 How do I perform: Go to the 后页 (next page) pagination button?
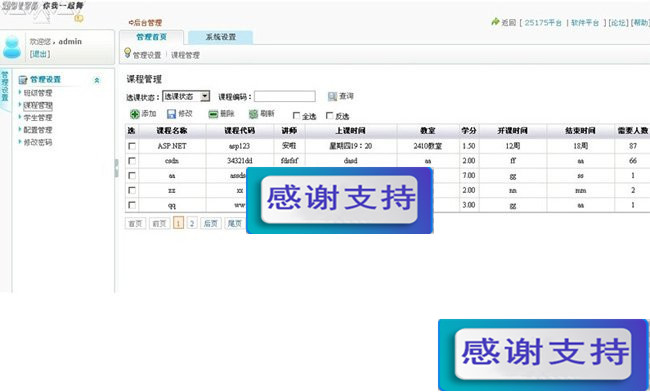point(211,223)
